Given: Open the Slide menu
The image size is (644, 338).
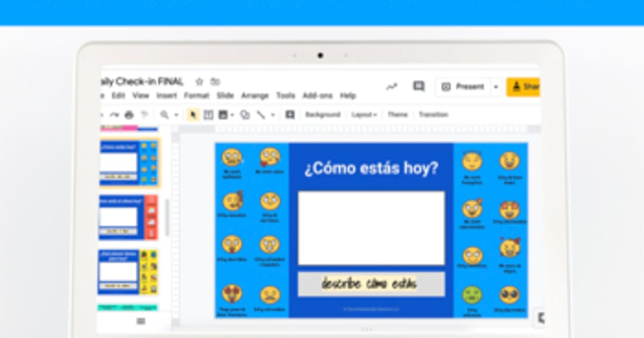Looking at the screenshot, I should pyautogui.click(x=225, y=95).
